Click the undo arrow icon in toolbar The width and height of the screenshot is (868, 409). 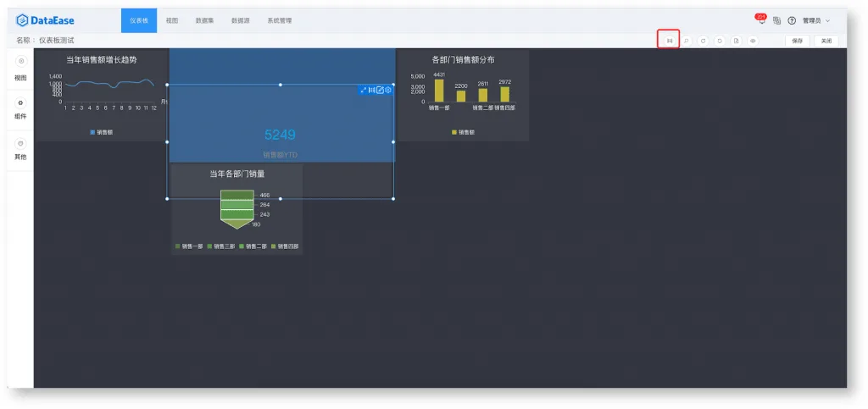703,41
